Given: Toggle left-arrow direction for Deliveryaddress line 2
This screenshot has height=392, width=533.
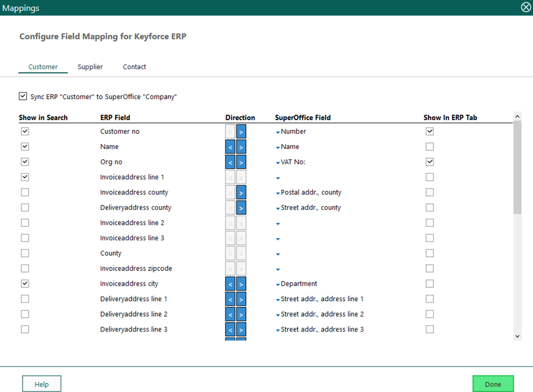Looking at the screenshot, I should pyautogui.click(x=230, y=315).
